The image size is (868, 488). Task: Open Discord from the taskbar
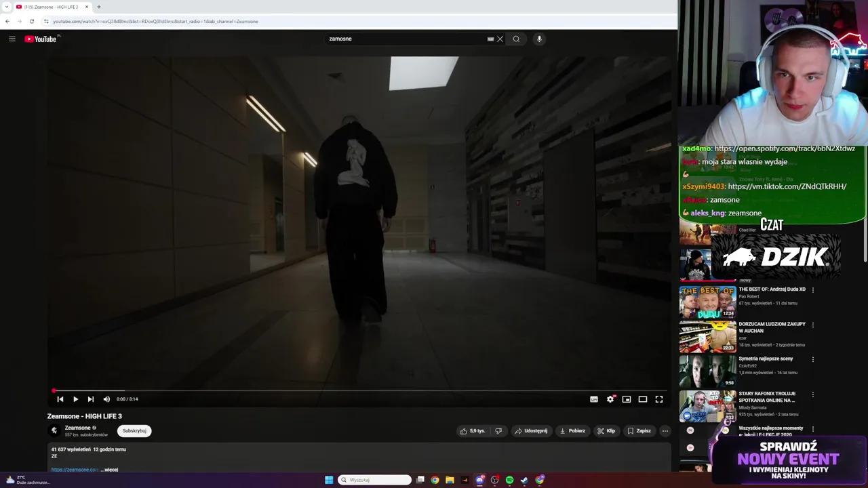point(479,480)
